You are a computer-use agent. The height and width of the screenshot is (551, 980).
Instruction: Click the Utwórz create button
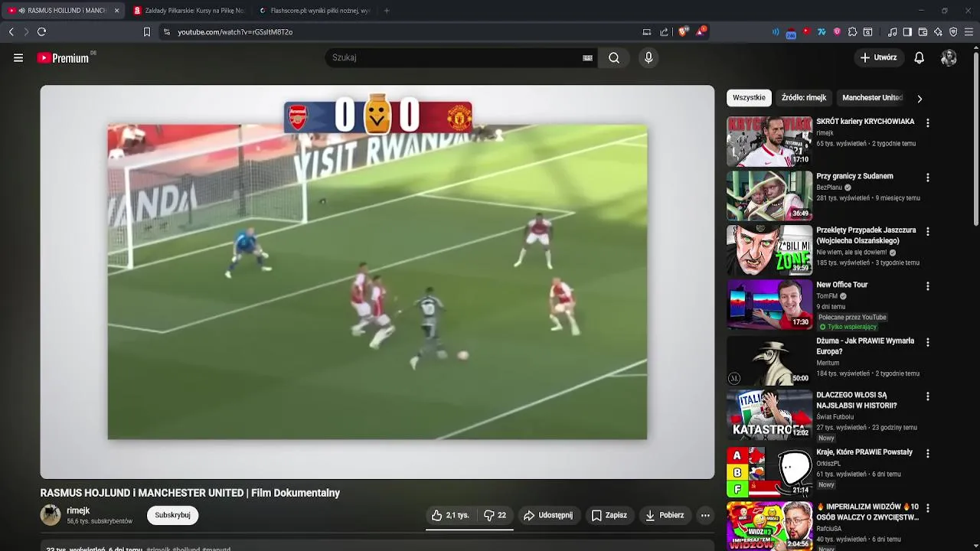click(879, 57)
